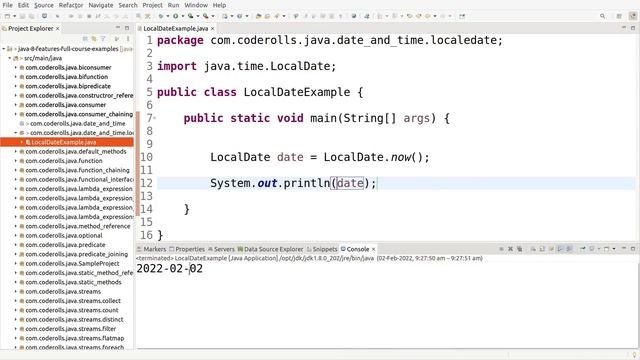Maximize the editor area

(633, 28)
